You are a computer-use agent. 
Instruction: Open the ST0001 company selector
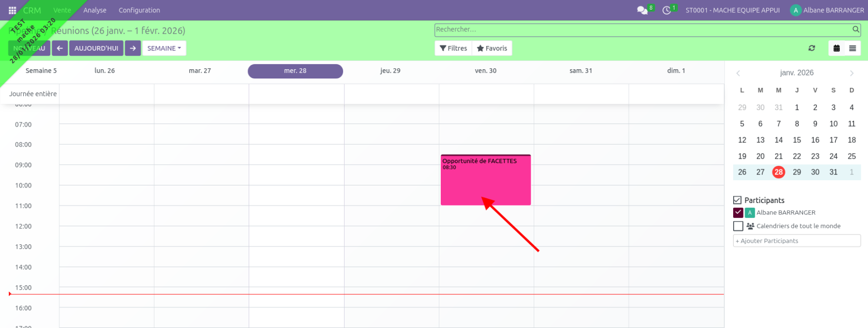[x=732, y=10]
